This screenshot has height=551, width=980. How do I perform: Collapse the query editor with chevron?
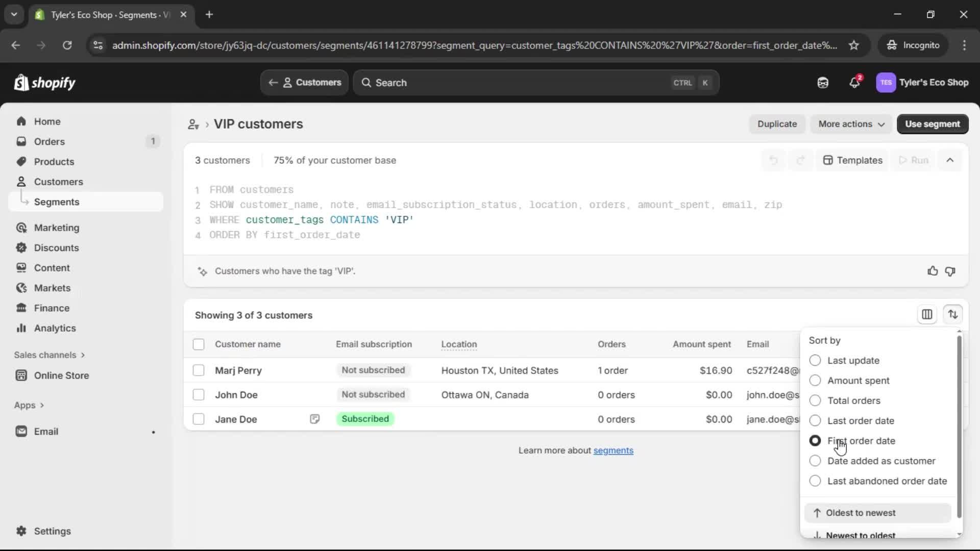pyautogui.click(x=949, y=160)
